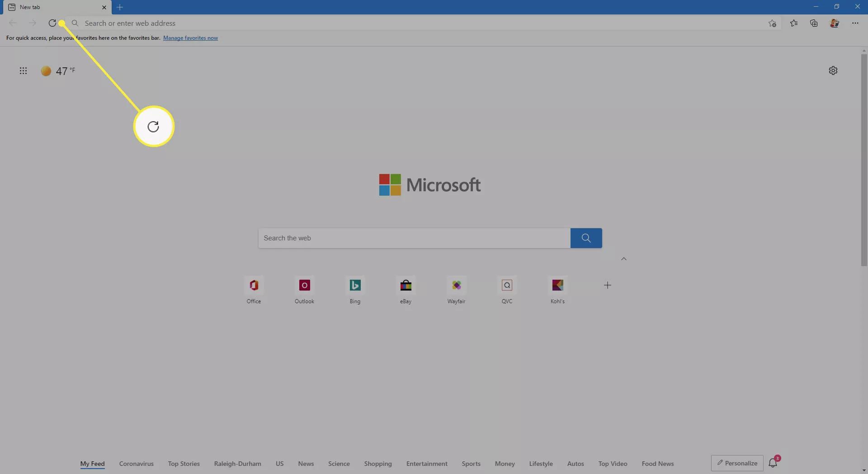Open the Collections panel
The image size is (868, 474).
point(814,23)
